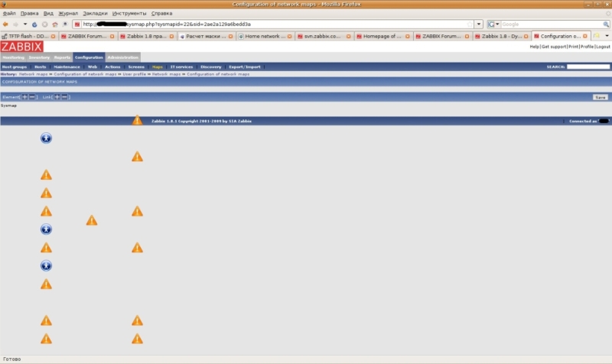Open the Monitoring main tab
The width and height of the screenshot is (612, 364).
click(13, 57)
